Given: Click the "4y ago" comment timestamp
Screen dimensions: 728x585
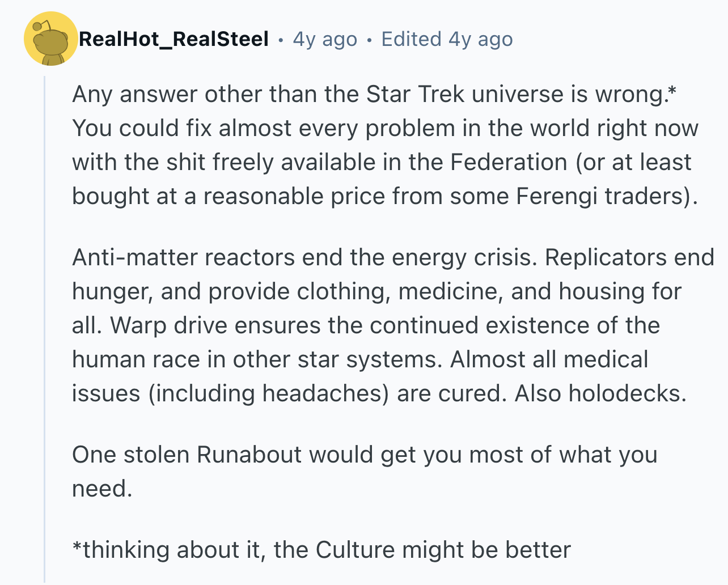Looking at the screenshot, I should pyautogui.click(x=325, y=39).
